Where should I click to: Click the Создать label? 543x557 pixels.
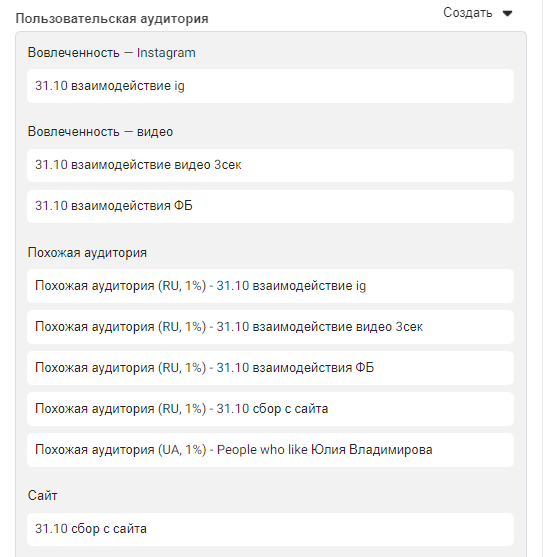click(x=467, y=13)
